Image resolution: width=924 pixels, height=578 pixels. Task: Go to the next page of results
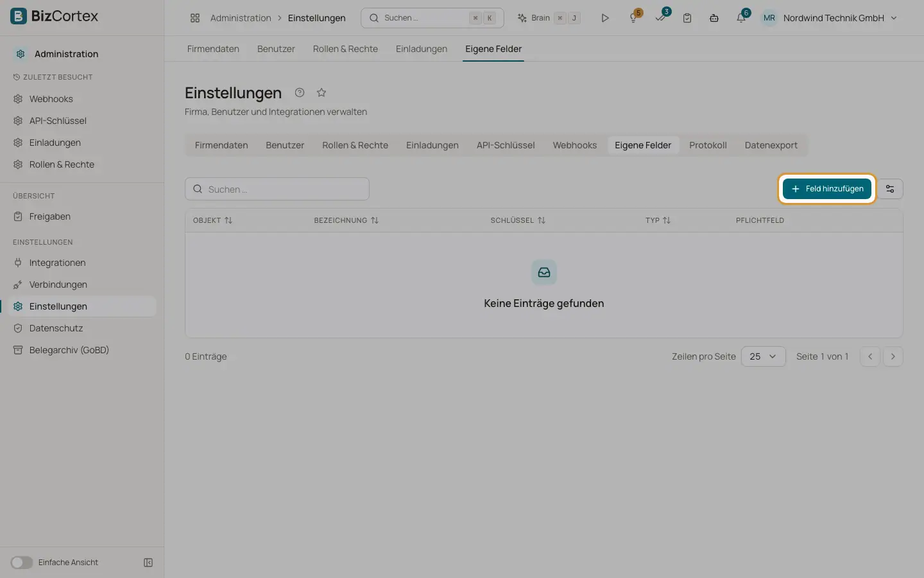[x=893, y=356]
